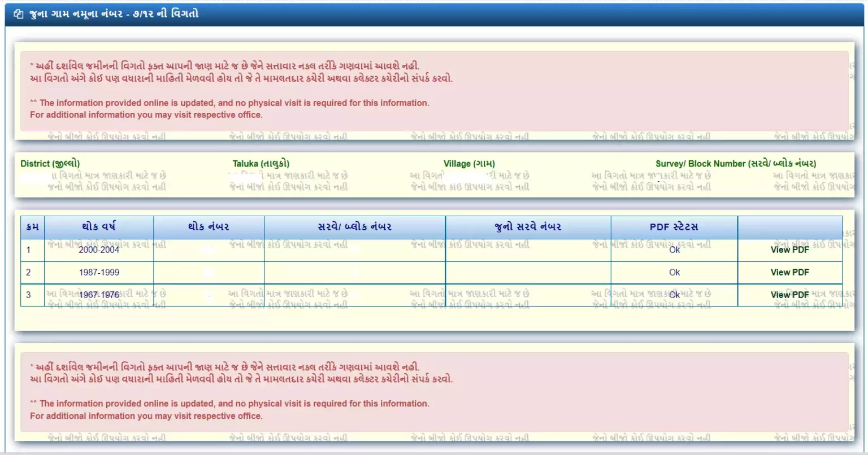Viewport: 868px width, 455px height.
Task: Select the 1967-1976 year cell
Action: click(99, 295)
